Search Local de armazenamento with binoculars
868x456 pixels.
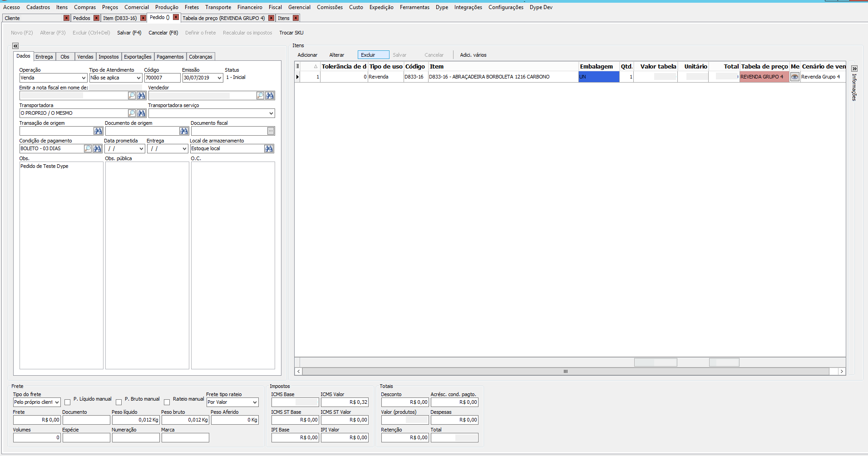(x=269, y=149)
